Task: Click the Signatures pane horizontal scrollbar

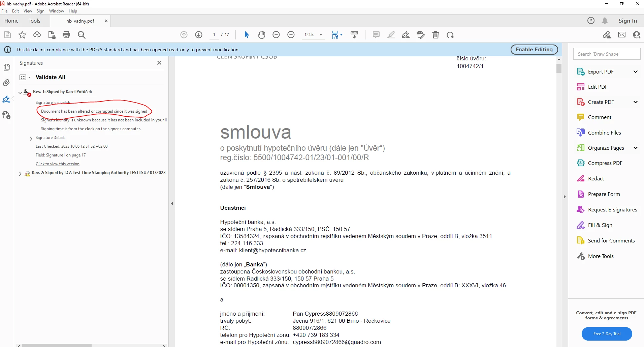Action: point(57,345)
